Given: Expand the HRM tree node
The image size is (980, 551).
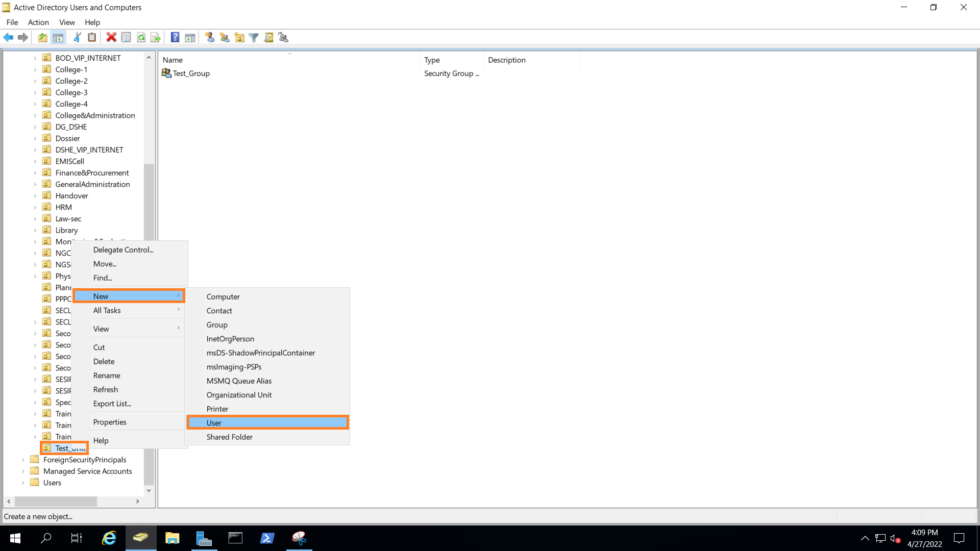Looking at the screenshot, I should [x=35, y=207].
